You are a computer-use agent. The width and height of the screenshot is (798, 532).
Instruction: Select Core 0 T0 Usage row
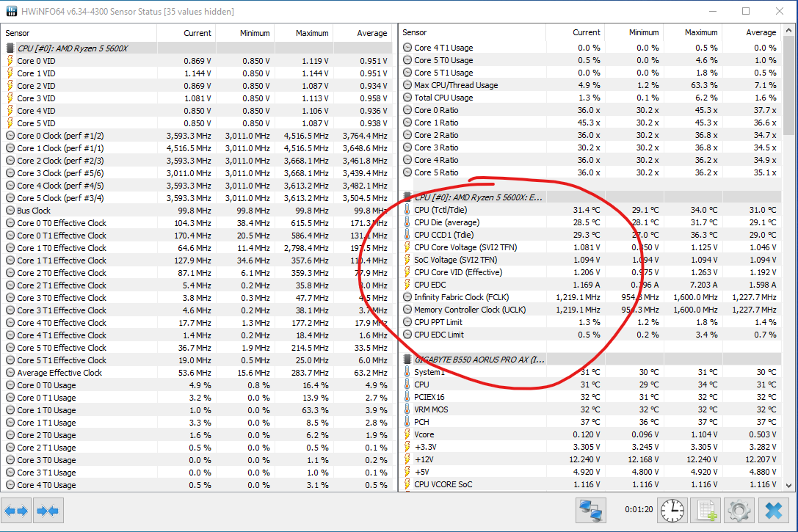198,385
